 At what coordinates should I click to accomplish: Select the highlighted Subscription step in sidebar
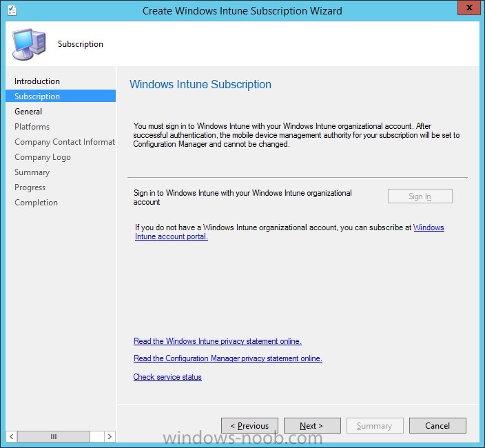coord(61,96)
